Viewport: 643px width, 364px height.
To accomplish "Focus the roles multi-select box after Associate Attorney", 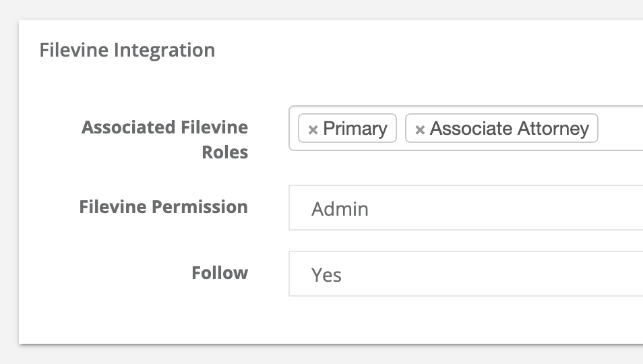I will [x=621, y=128].
